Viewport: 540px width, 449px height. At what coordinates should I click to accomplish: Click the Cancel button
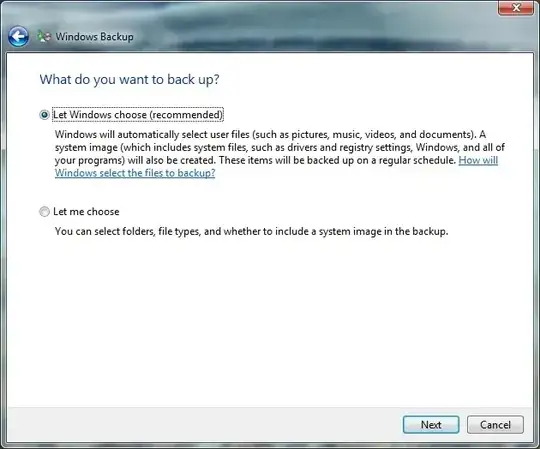[495, 425]
